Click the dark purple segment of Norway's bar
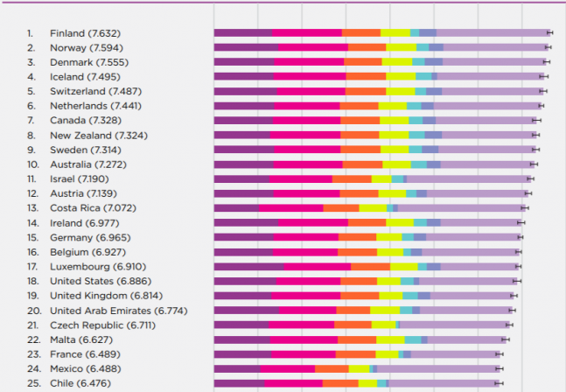This screenshot has height=392, width=566. pyautogui.click(x=246, y=47)
